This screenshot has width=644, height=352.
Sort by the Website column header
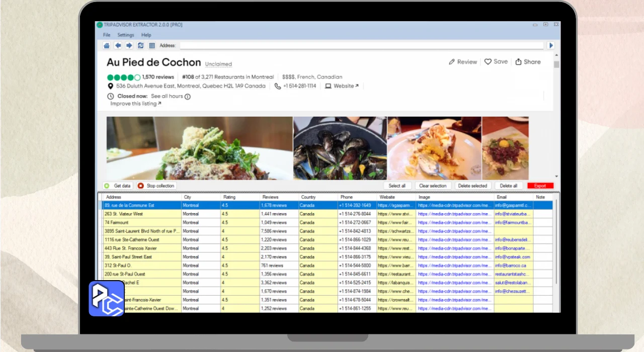tap(396, 197)
